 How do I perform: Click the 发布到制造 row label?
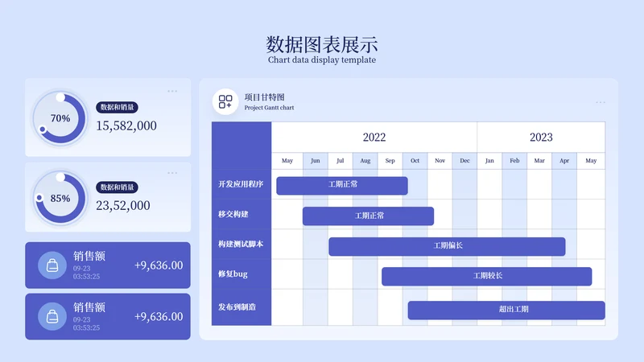(x=237, y=307)
